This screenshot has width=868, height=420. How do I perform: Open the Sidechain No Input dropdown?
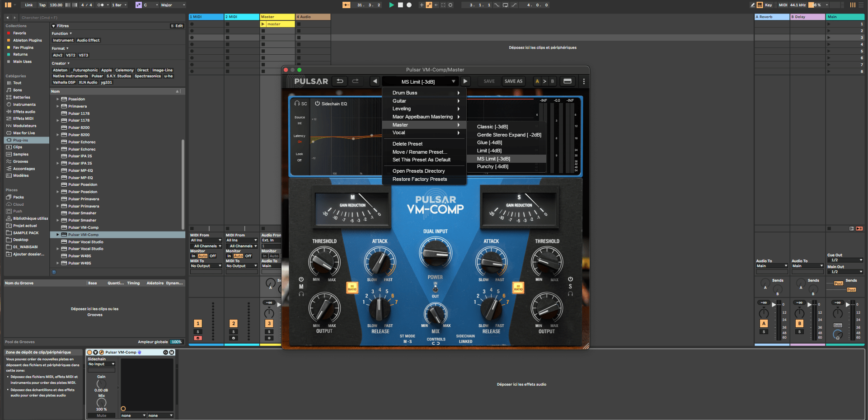(x=101, y=364)
